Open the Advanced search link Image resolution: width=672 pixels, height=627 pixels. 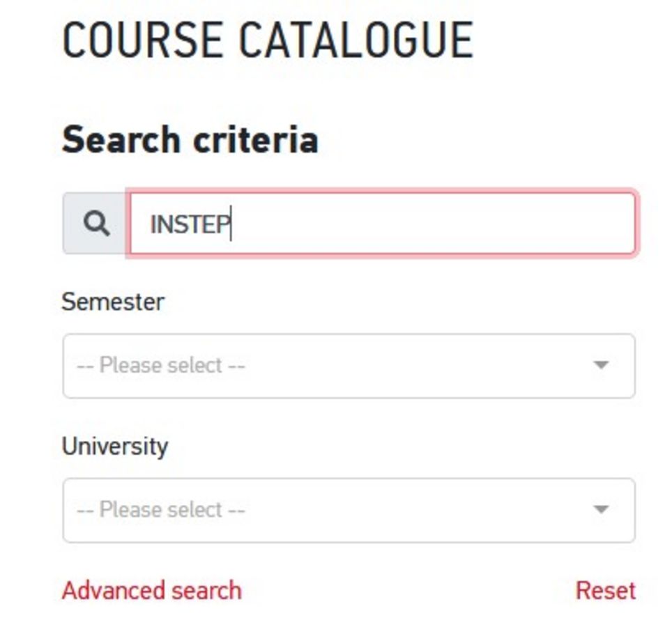[x=152, y=591]
